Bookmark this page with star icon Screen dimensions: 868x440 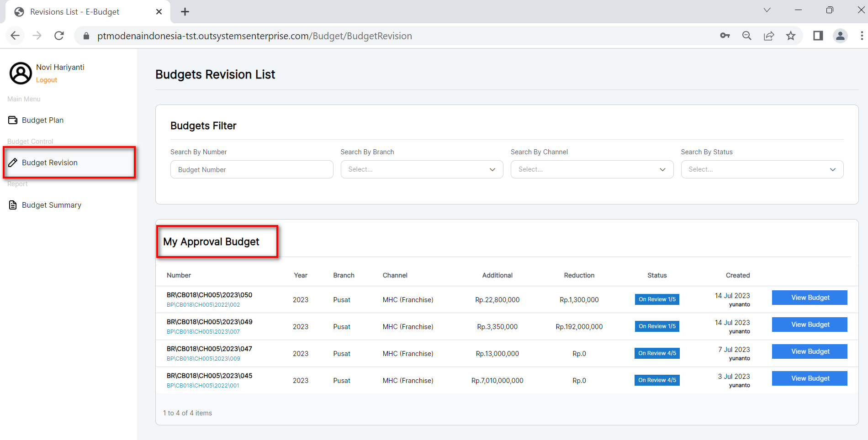(791, 36)
